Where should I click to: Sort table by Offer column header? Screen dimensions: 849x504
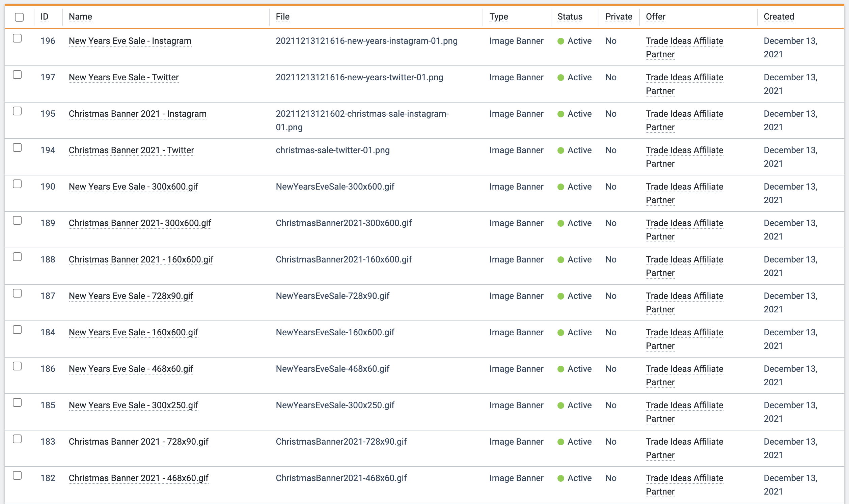(x=655, y=17)
